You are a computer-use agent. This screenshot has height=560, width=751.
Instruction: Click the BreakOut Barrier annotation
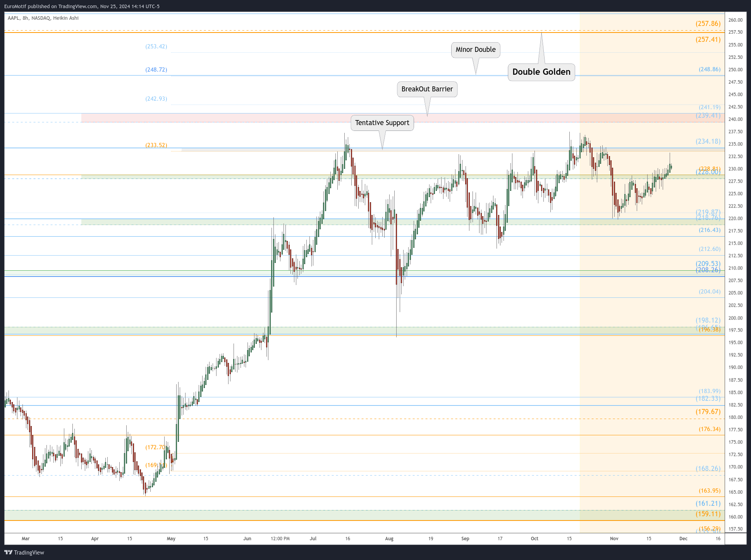pyautogui.click(x=427, y=89)
